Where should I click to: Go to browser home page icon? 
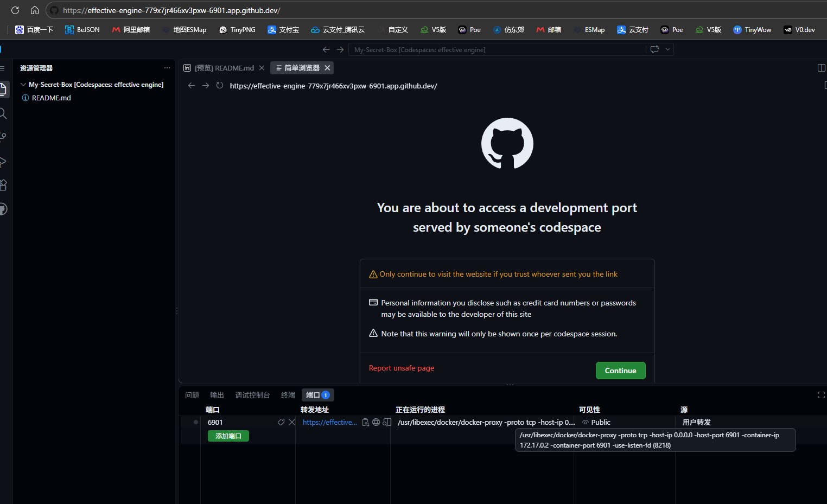point(35,10)
